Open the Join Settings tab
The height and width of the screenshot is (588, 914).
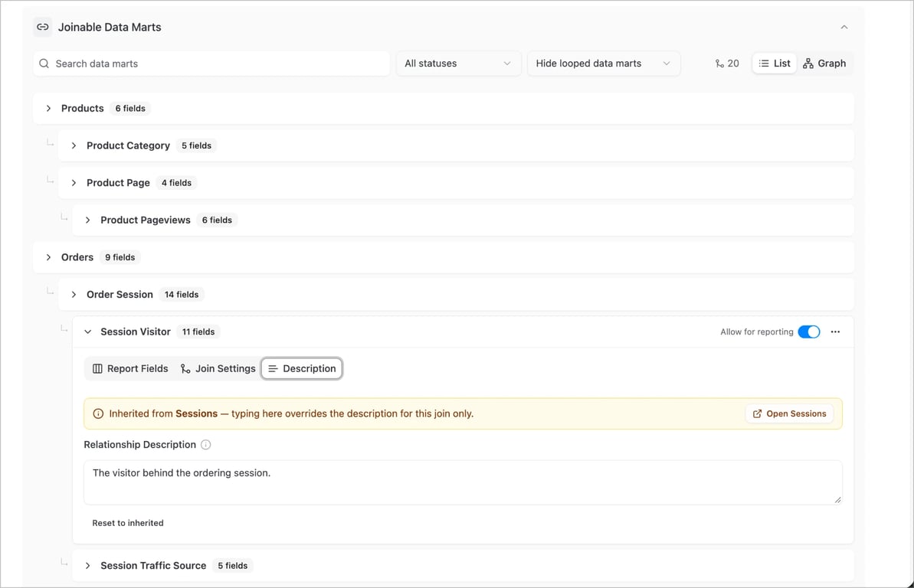[218, 368]
